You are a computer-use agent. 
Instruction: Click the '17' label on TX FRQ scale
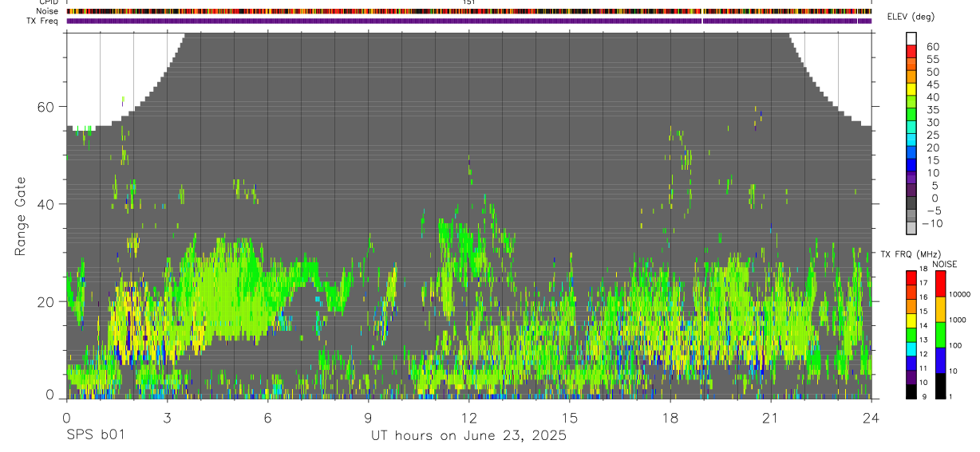pos(923,283)
